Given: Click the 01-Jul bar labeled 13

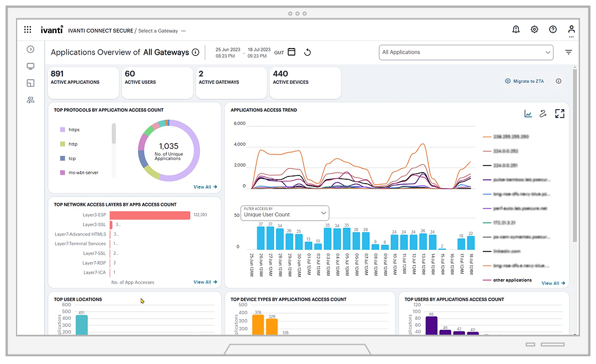Looking at the screenshot, I should (308, 245).
